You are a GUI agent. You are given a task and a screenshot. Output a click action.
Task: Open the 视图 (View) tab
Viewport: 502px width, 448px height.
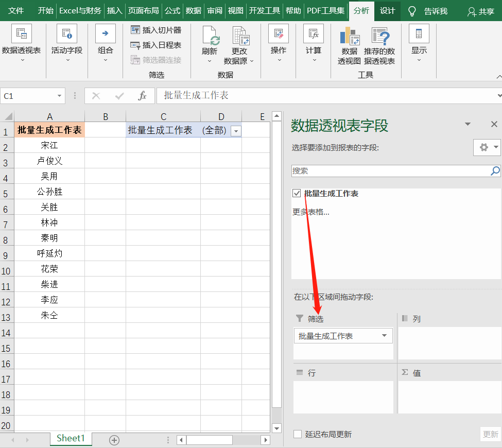(236, 11)
